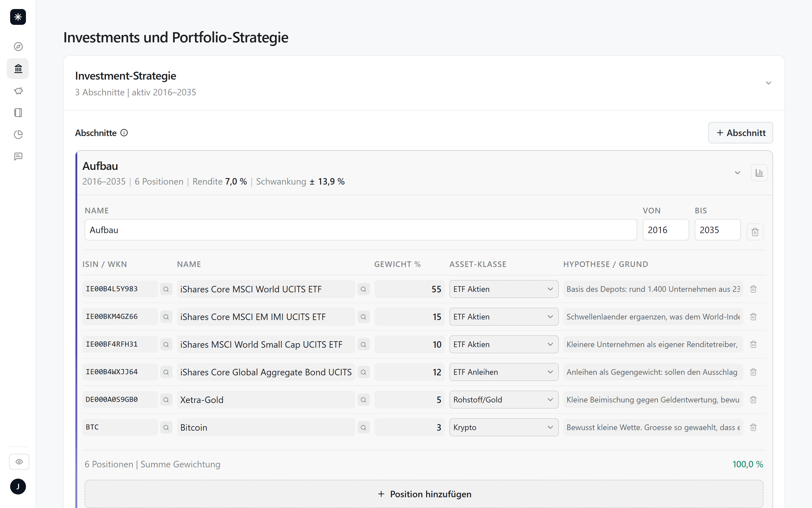Collapse the Investment-Strategie card

tap(768, 83)
